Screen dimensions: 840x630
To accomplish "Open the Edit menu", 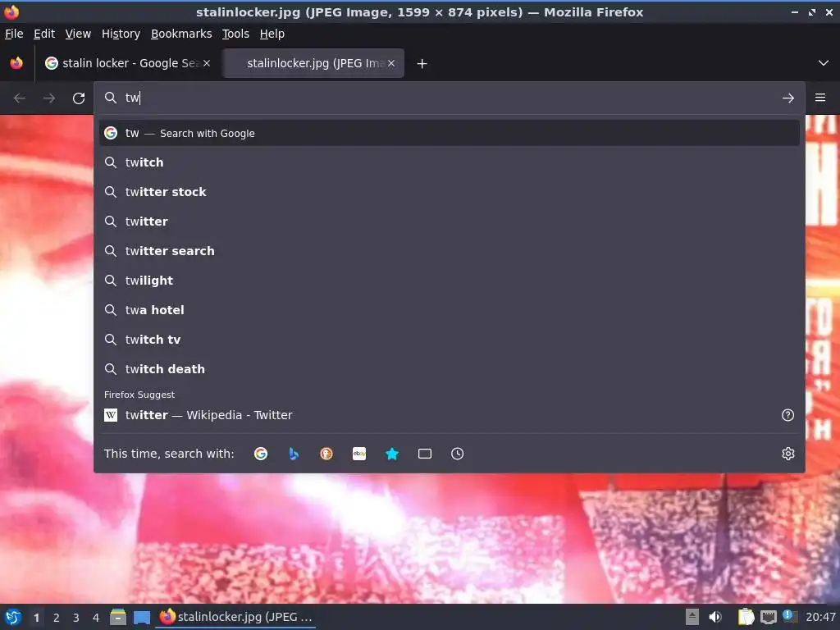I will [x=44, y=34].
